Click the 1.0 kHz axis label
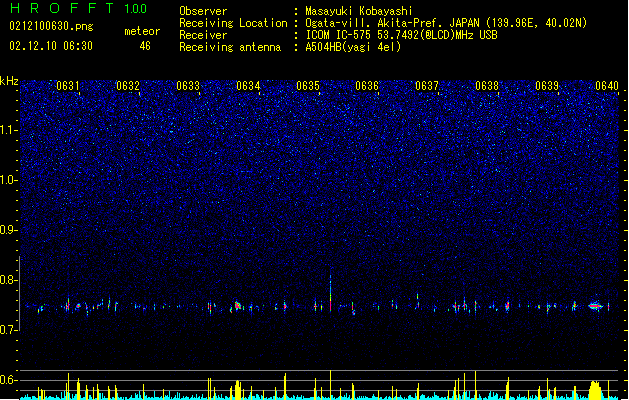 [9, 180]
